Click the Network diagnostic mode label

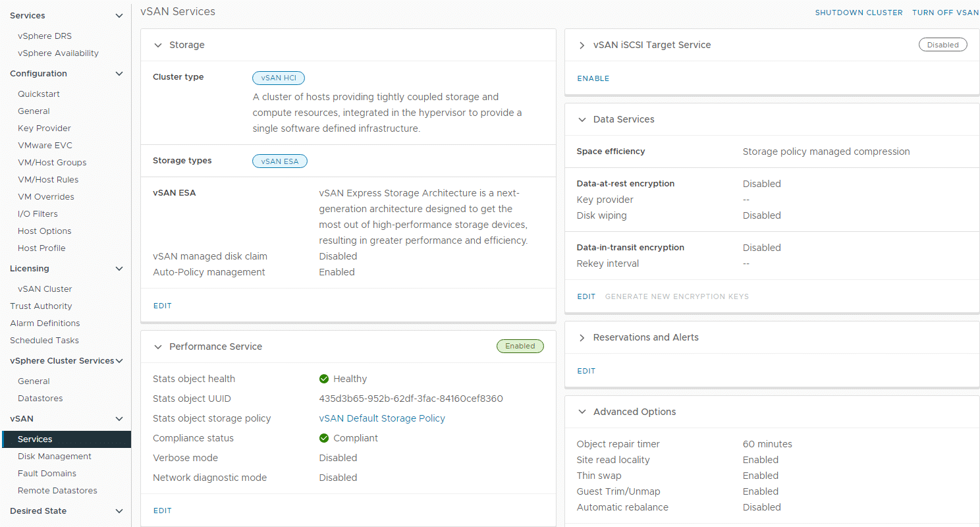pos(209,478)
